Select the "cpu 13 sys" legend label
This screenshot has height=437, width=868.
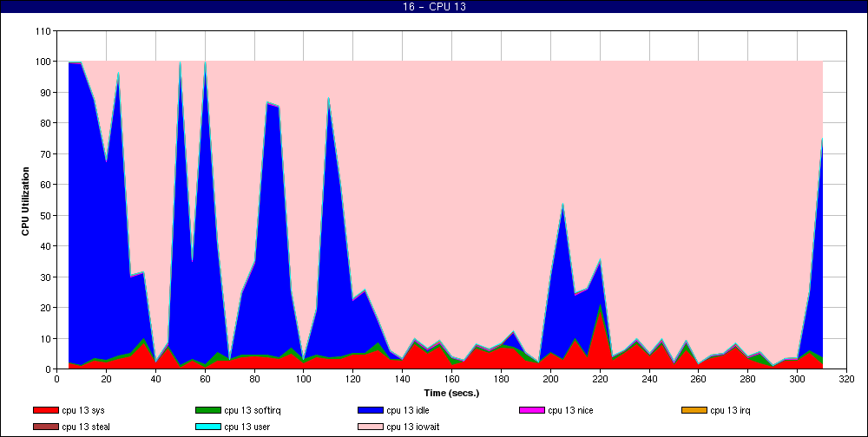tap(90, 410)
